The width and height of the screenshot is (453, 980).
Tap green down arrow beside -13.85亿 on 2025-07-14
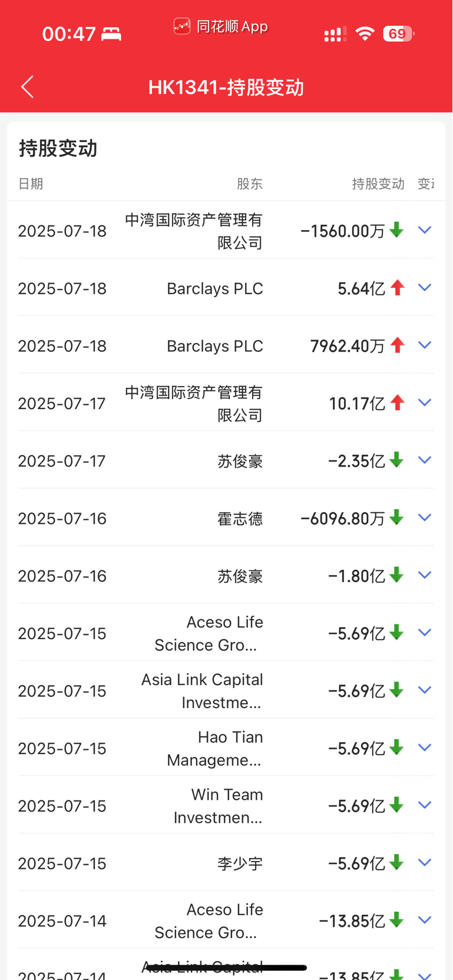click(x=397, y=920)
